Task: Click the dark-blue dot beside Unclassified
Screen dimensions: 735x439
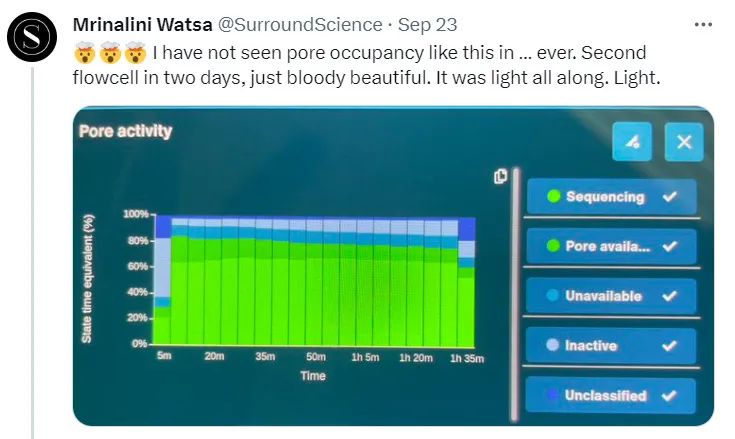Action: tap(553, 395)
